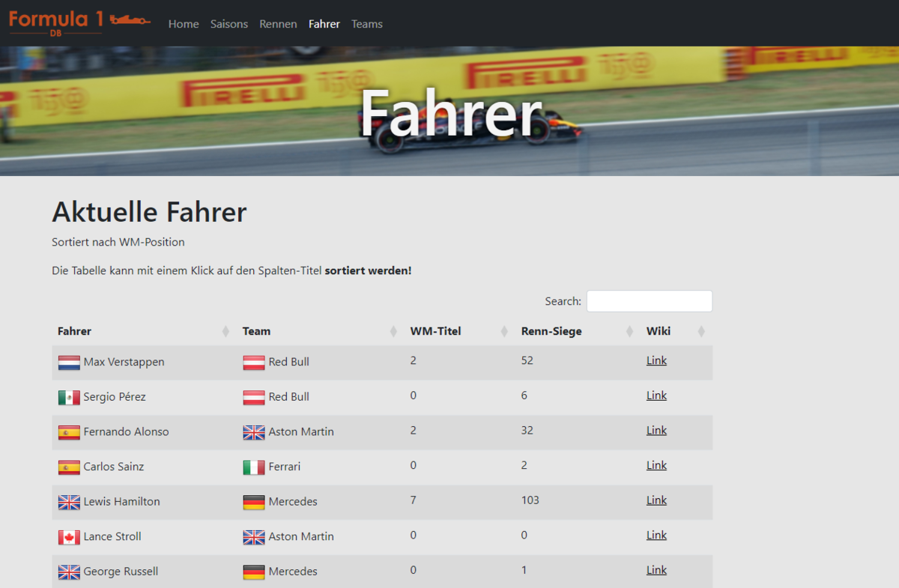This screenshot has width=899, height=588.
Task: Click the Spanish flag beside Fernando Alonso
Action: pos(69,432)
